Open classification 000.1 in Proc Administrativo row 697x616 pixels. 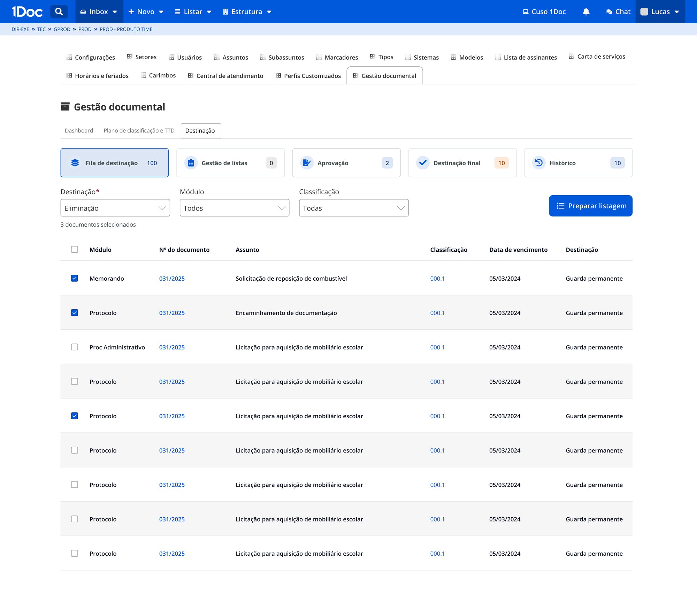click(437, 347)
